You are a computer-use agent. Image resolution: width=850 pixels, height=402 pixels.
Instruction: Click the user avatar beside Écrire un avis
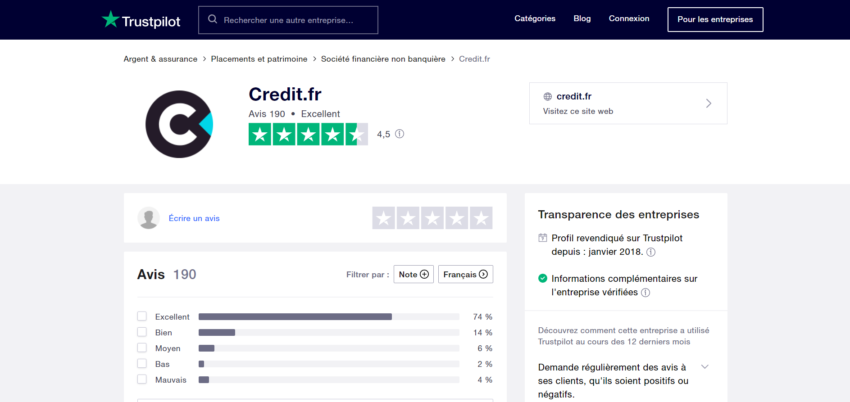pyautogui.click(x=149, y=218)
